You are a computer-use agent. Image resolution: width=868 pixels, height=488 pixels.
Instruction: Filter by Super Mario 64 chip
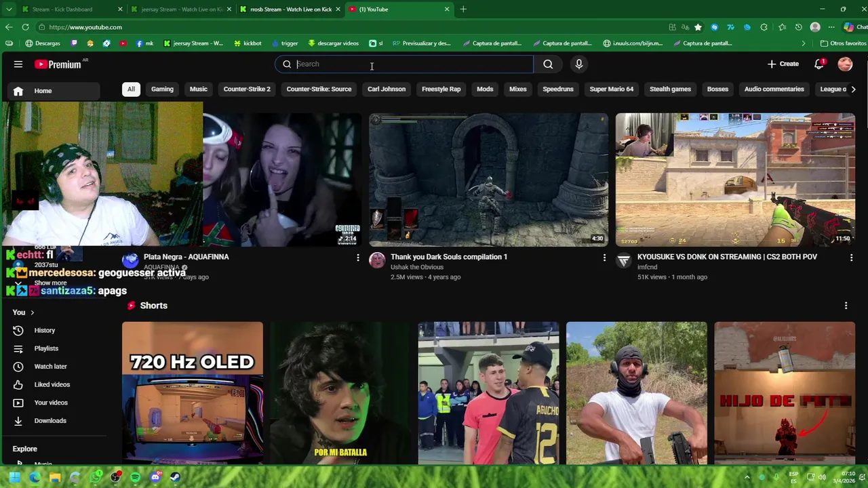[612, 89]
